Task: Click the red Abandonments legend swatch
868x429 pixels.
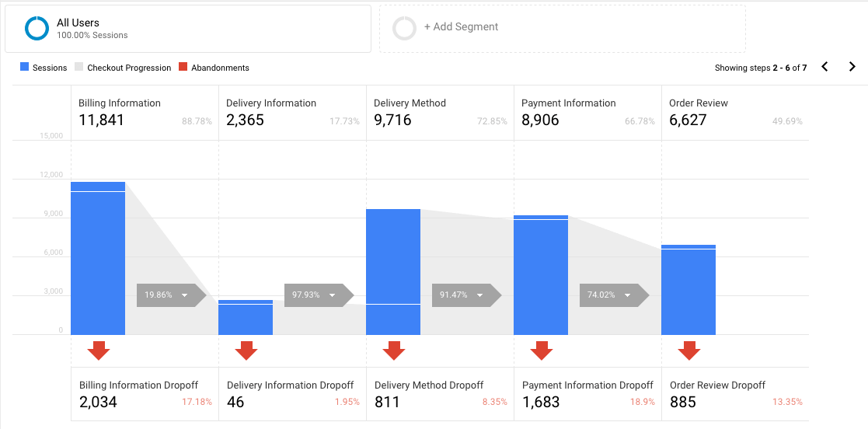Action: [x=183, y=67]
